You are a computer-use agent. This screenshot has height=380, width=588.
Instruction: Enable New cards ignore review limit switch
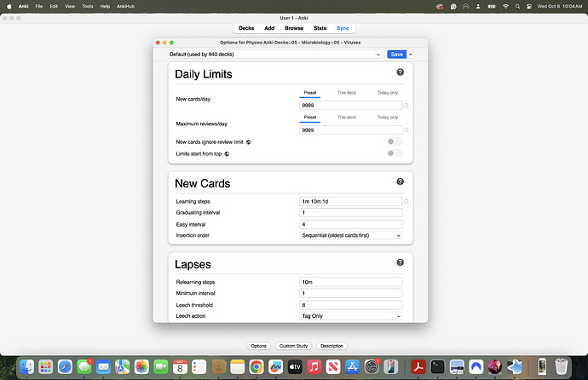pyautogui.click(x=395, y=141)
